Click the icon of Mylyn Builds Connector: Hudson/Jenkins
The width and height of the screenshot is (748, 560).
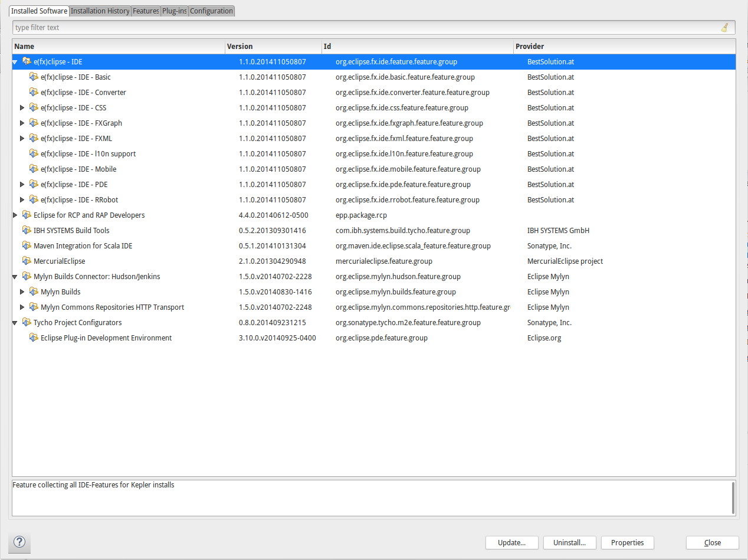pos(27,276)
